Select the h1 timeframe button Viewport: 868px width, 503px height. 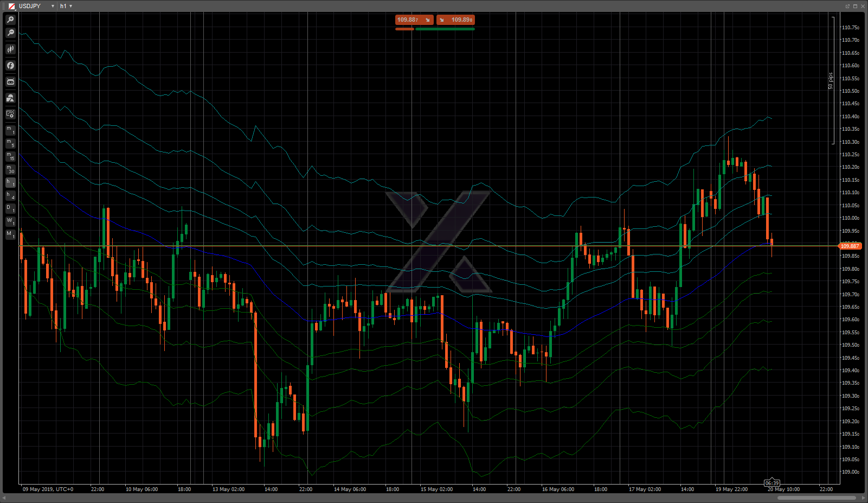click(10, 182)
